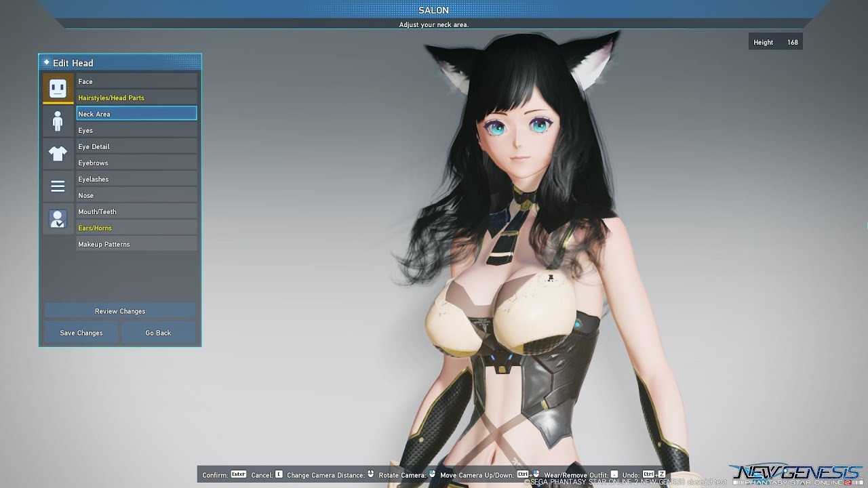Open the character profile icon category
The image size is (868, 488).
[x=58, y=219]
